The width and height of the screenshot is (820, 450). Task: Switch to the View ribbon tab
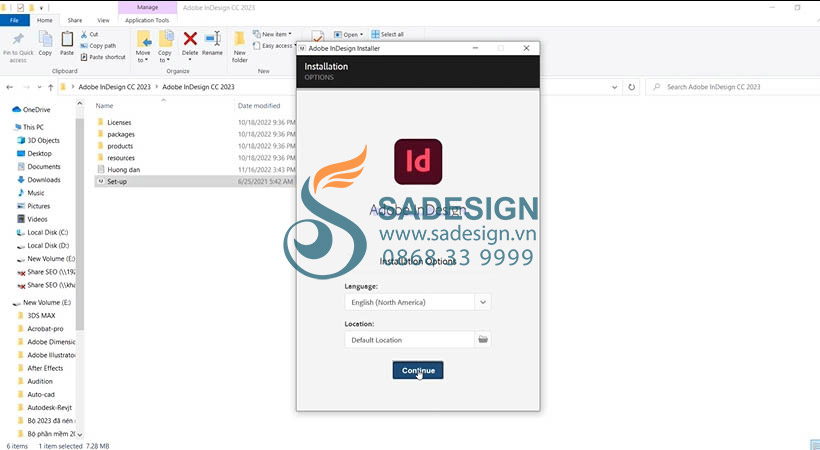(x=104, y=20)
